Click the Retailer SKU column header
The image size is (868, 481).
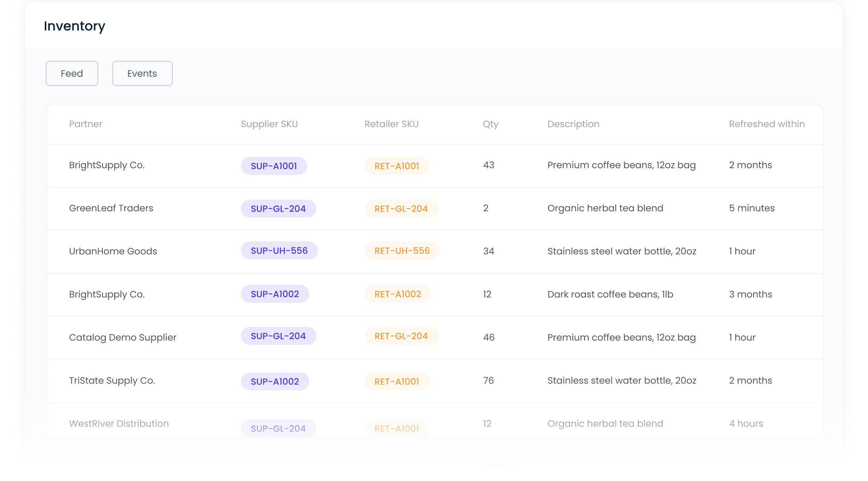pos(391,124)
